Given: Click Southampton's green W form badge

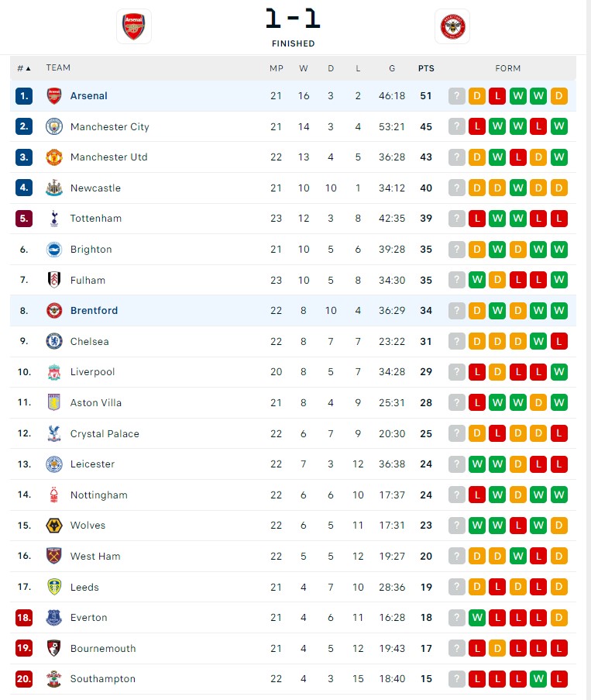Looking at the screenshot, I should coord(539,679).
